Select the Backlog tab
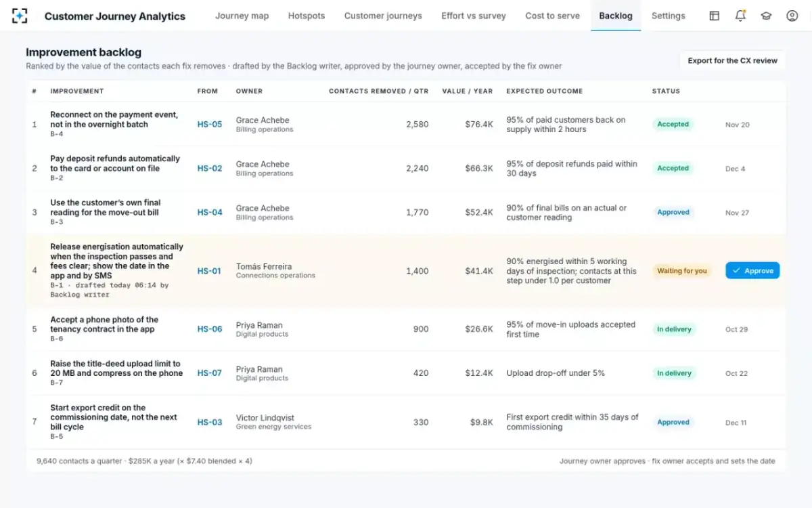Viewport: 812px width, 508px height. (x=616, y=16)
